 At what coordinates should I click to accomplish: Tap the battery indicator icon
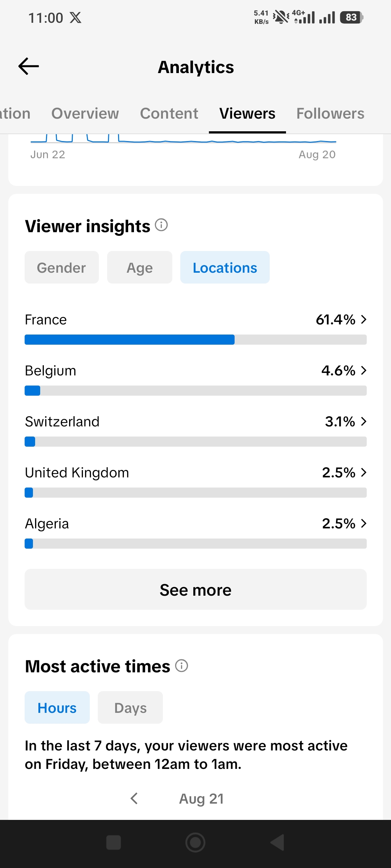(x=352, y=17)
